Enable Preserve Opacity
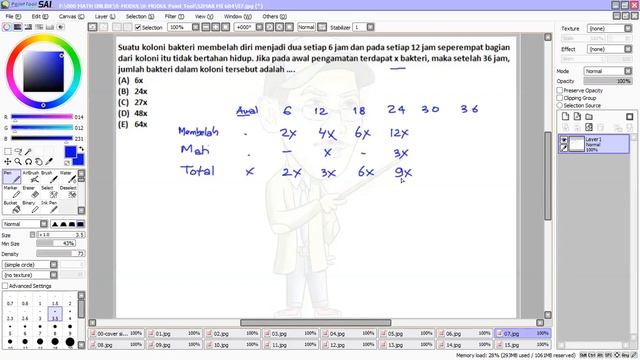640x360 pixels. coord(560,90)
